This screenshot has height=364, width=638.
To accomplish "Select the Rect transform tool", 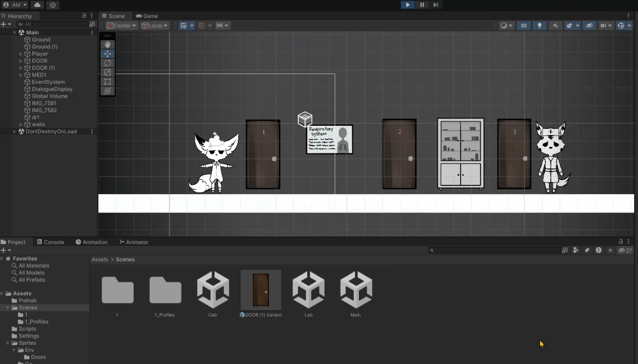I will pos(108,82).
